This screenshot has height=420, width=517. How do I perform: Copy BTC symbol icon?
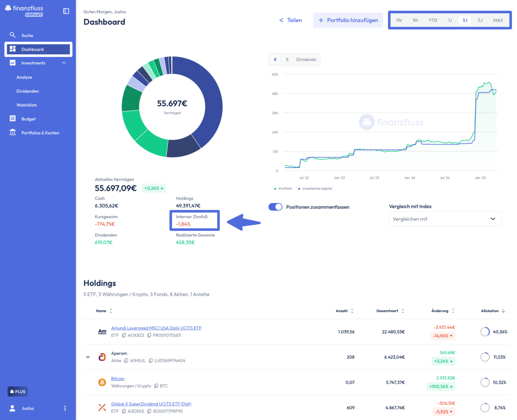click(x=156, y=386)
